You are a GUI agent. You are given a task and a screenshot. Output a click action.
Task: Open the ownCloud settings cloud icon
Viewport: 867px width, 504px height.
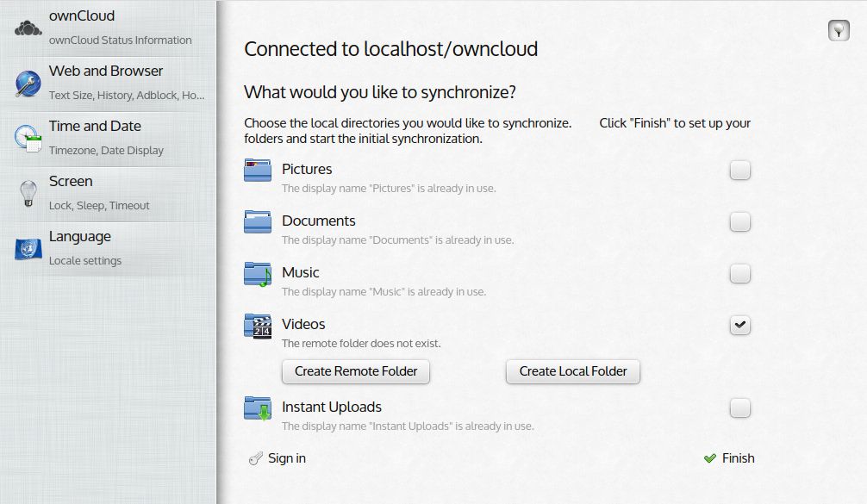tap(28, 28)
